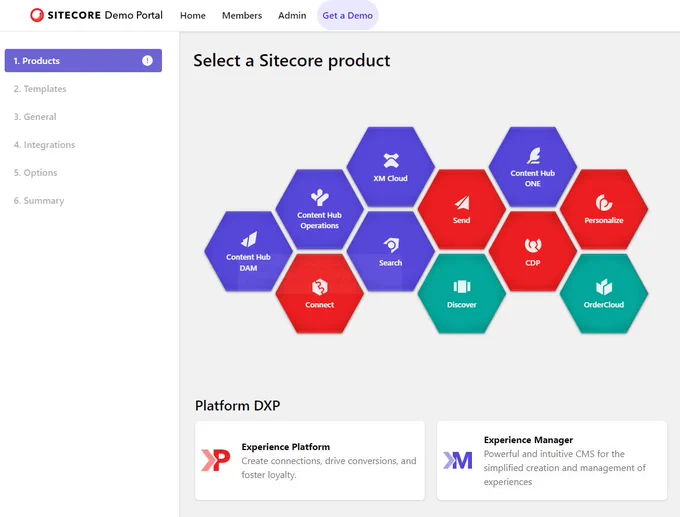The width and height of the screenshot is (680, 517).
Task: Click the Search product hexagon
Action: click(390, 251)
